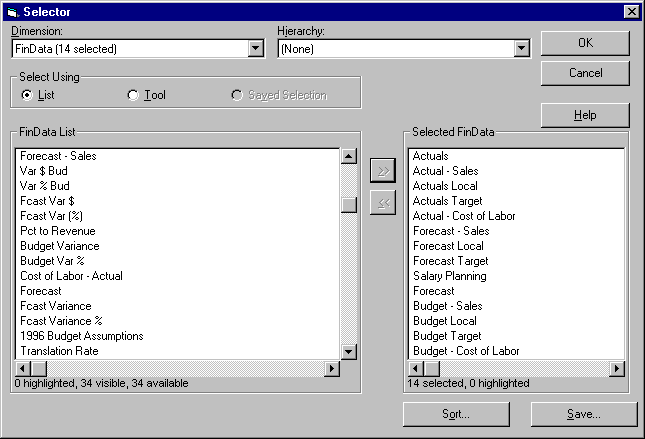Screen dimensions: 645x439
Task: Click the remove (<<) arrow button
Action: click(x=383, y=202)
